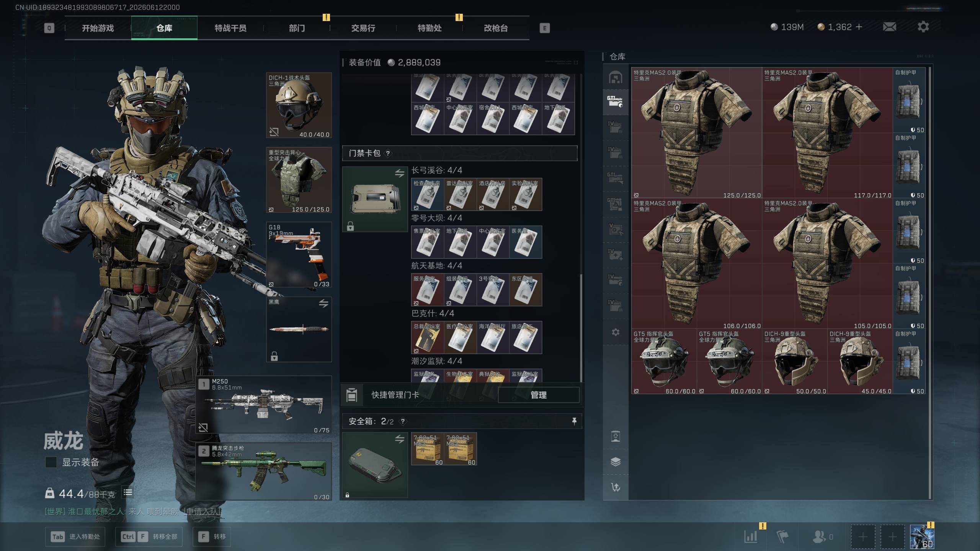Image resolution: width=980 pixels, height=551 pixels.
Task: Open the stats bar-chart icon in bottom bar
Action: tap(751, 537)
